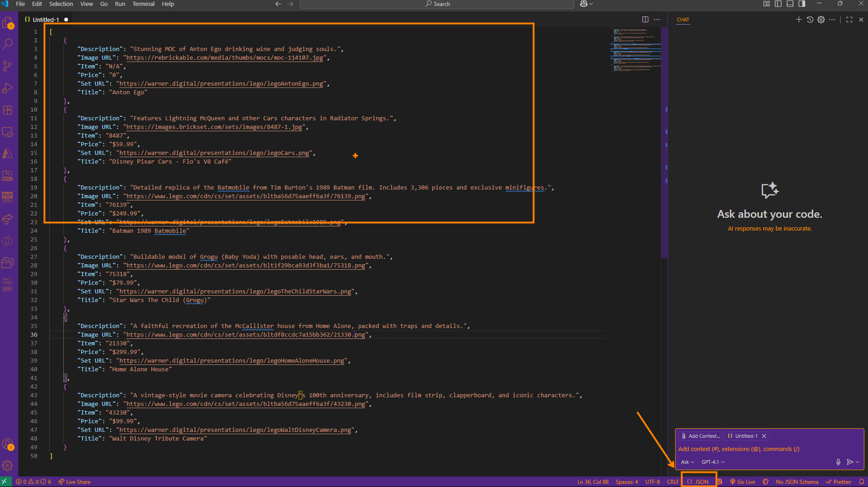Toggle the bottom panel visibility
Image resolution: width=868 pixels, height=487 pixels.
point(790,4)
